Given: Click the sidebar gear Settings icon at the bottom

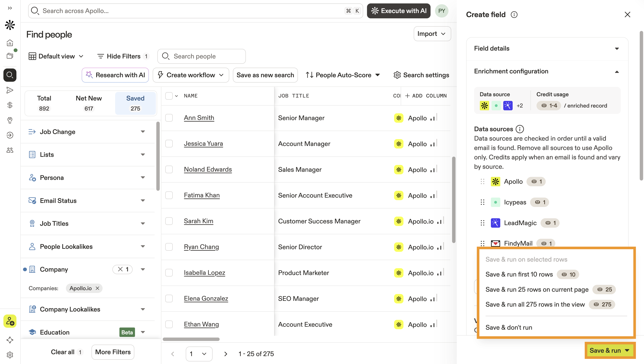Looking at the screenshot, I should (10, 355).
